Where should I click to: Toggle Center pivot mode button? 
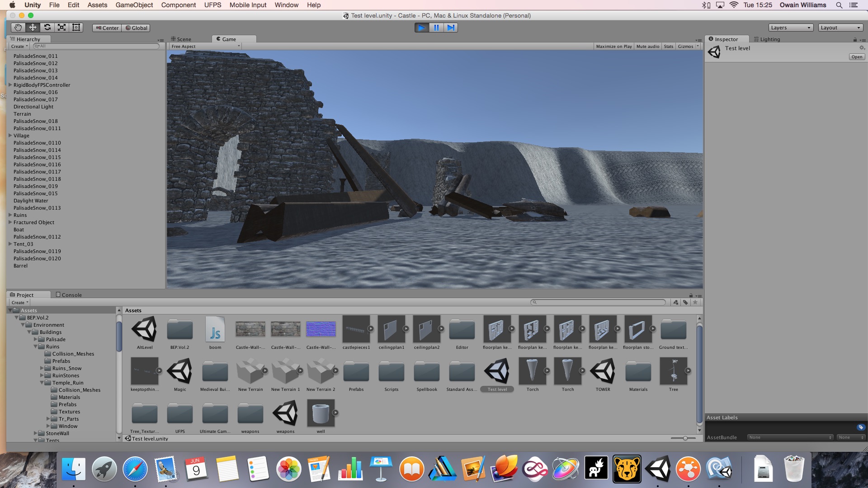[107, 28]
